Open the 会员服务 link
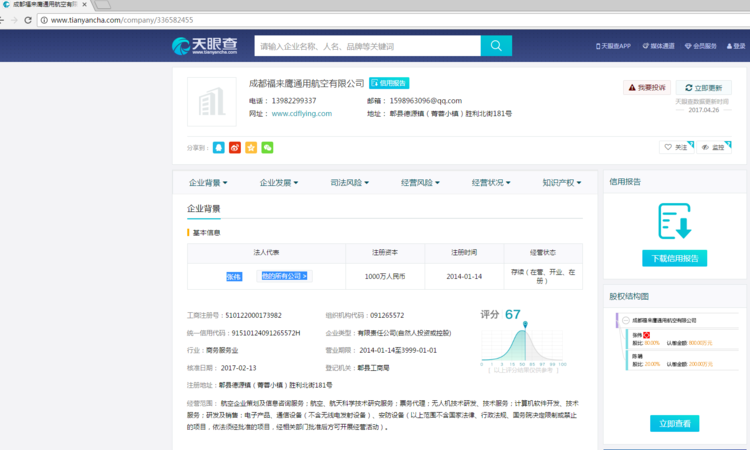The height and width of the screenshot is (450, 750). pyautogui.click(x=701, y=46)
